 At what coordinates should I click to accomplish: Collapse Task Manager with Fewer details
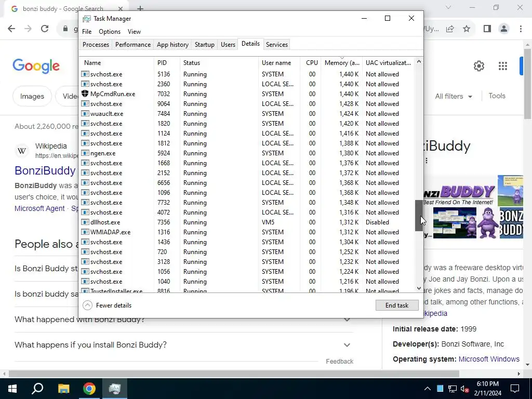[107, 305]
